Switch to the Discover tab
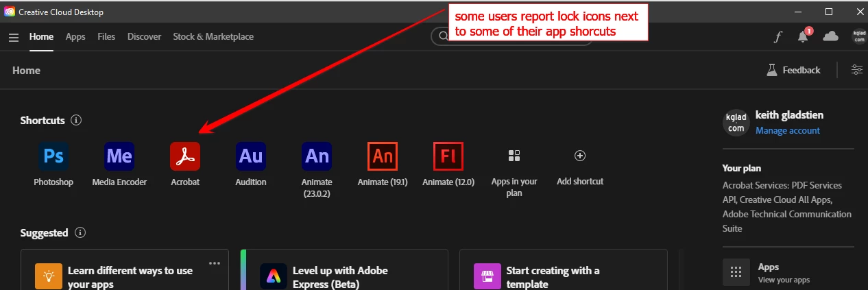868x290 pixels. point(144,36)
